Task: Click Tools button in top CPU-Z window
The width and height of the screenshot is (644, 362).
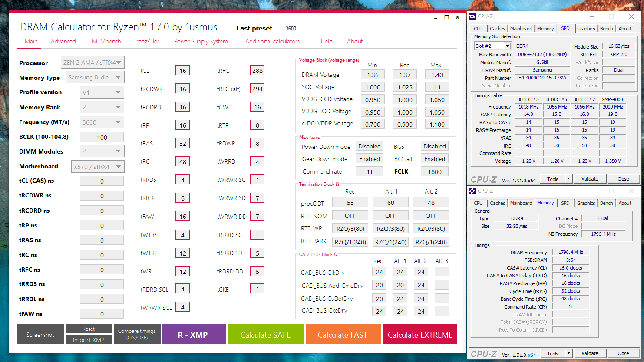Action: click(553, 179)
